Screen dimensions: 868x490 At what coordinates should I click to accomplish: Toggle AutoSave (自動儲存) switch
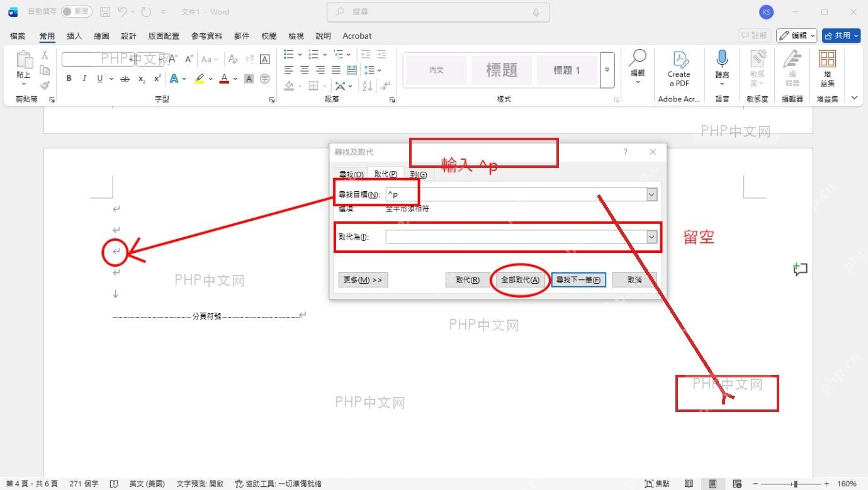[76, 11]
